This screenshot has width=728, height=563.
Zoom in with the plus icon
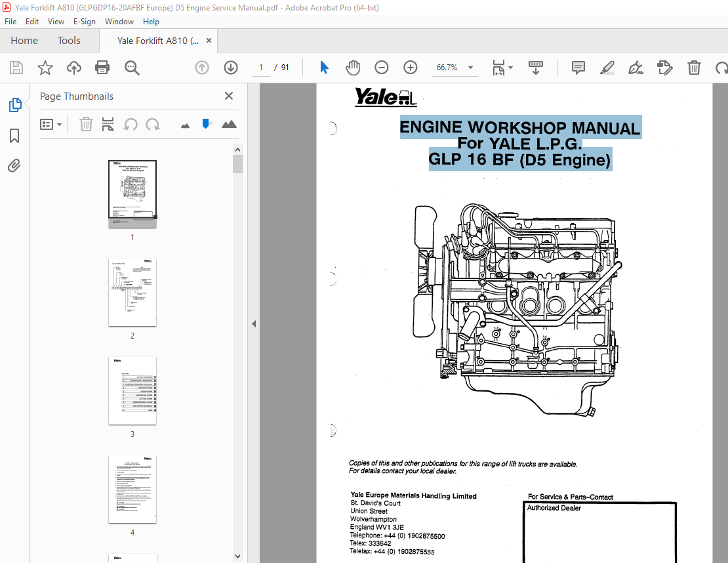coord(411,68)
